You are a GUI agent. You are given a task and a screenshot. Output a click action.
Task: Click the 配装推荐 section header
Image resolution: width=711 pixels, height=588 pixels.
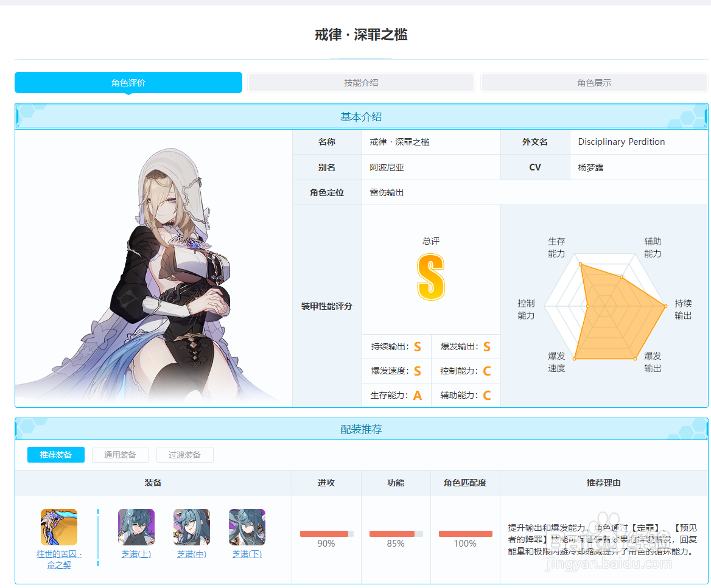[x=361, y=429]
